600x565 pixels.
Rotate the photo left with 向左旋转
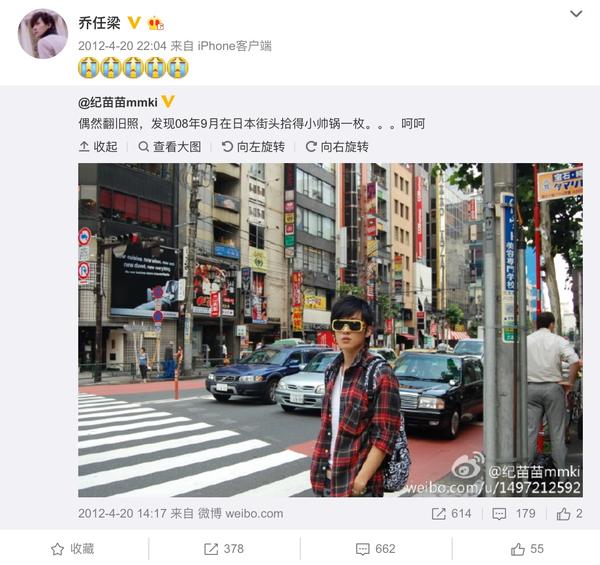click(x=253, y=147)
